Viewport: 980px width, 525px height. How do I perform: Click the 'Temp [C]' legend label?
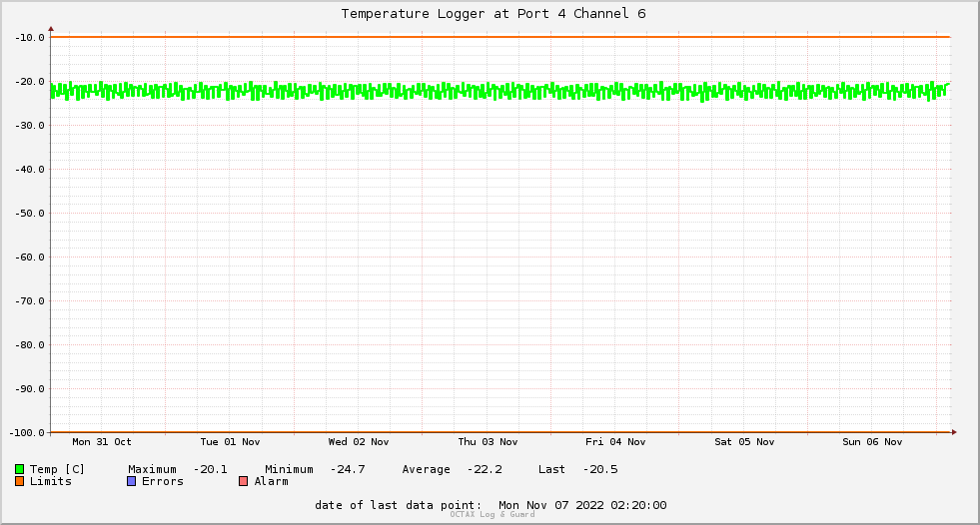[x=57, y=469]
